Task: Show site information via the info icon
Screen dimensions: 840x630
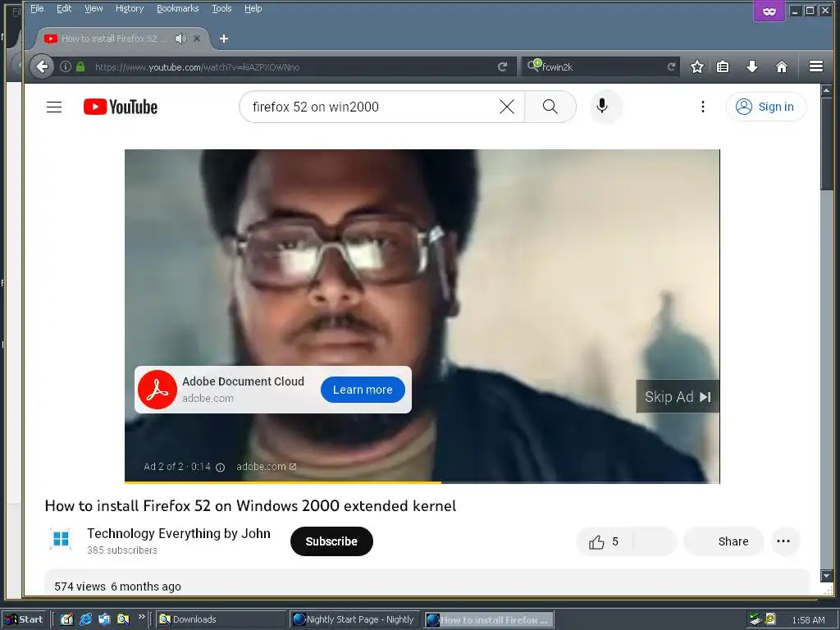Action: click(x=66, y=67)
